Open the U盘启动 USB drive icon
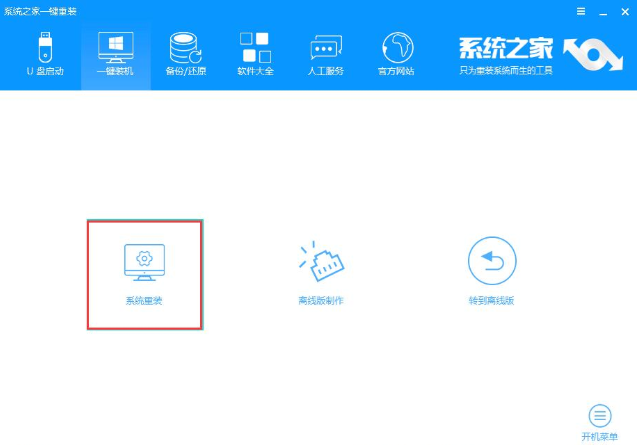This screenshot has width=638, height=445. (x=45, y=47)
